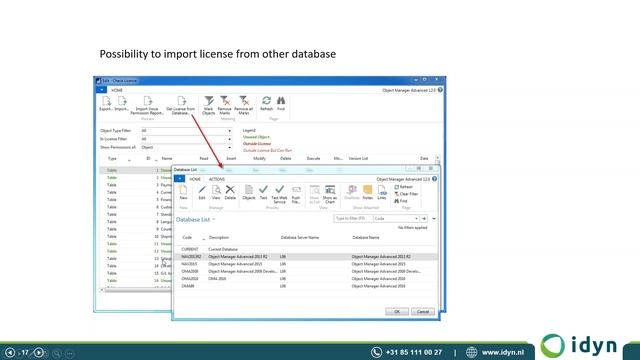The image size is (640, 360).
Task: Open Code filter field dropdown
Action: click(416, 218)
